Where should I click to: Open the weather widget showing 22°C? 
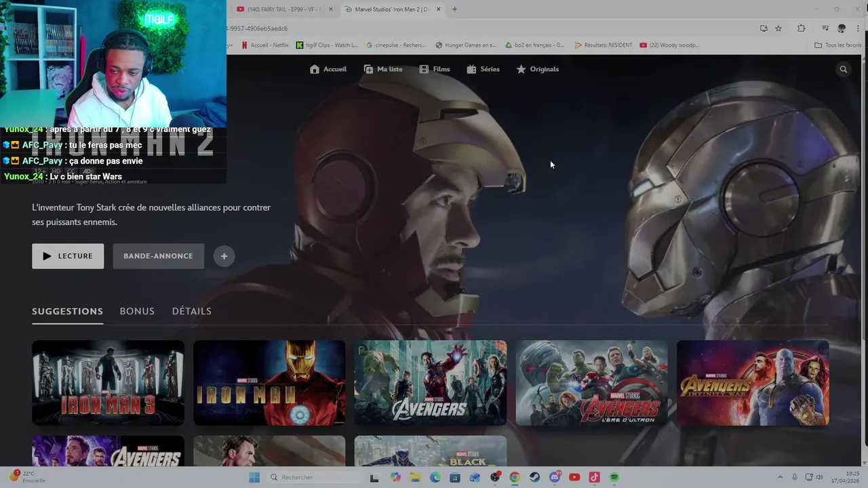(27, 476)
